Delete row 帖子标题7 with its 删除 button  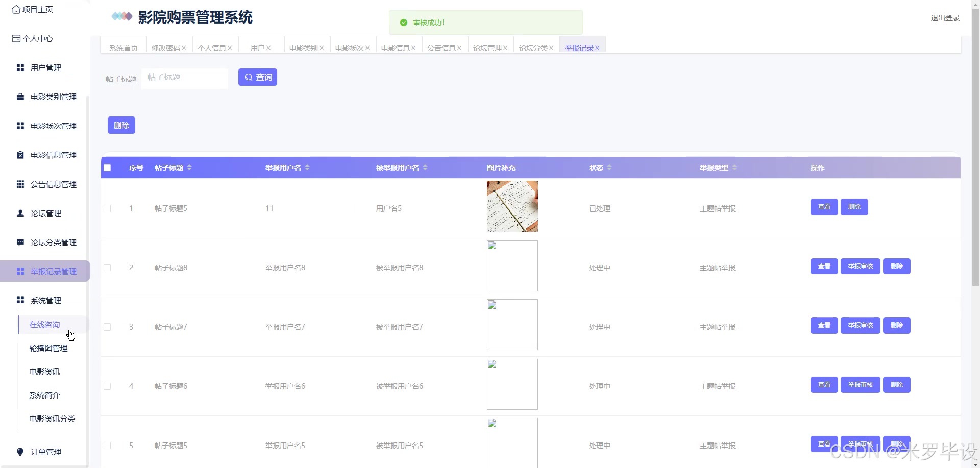[897, 325]
